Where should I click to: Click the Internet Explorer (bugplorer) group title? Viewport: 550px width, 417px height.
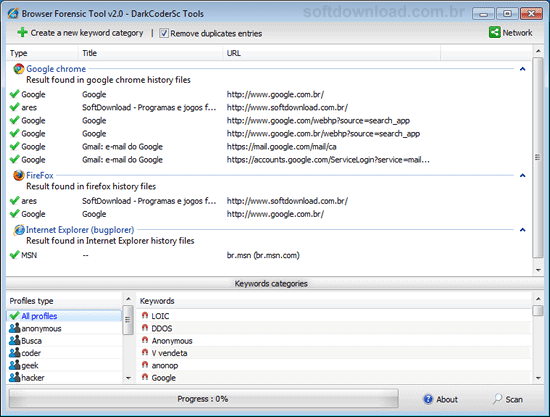coord(80,230)
